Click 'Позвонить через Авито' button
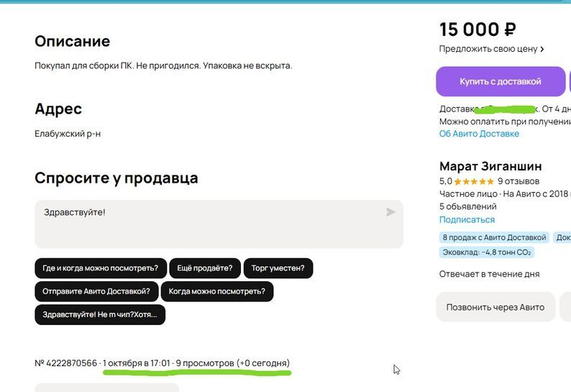571x392 pixels. click(495, 307)
